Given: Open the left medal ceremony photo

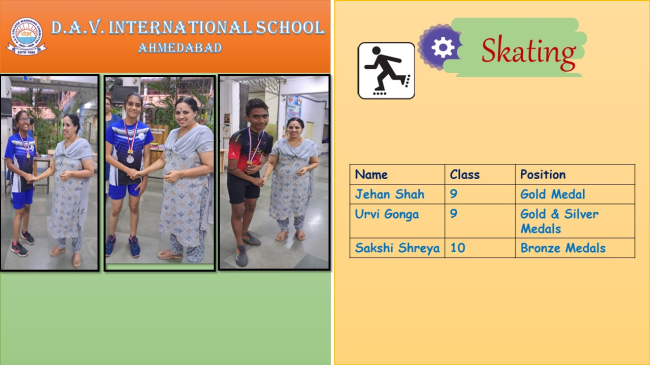Looking at the screenshot, I should coord(50,173).
